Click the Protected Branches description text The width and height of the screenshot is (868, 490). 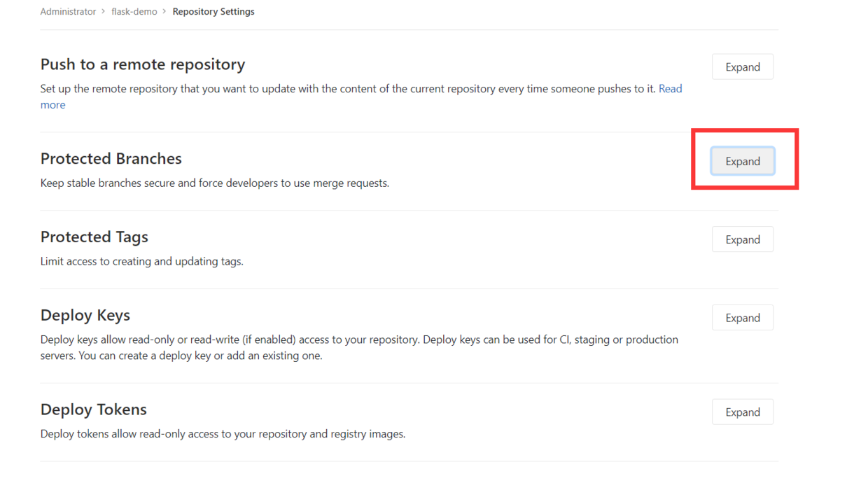pos(214,183)
